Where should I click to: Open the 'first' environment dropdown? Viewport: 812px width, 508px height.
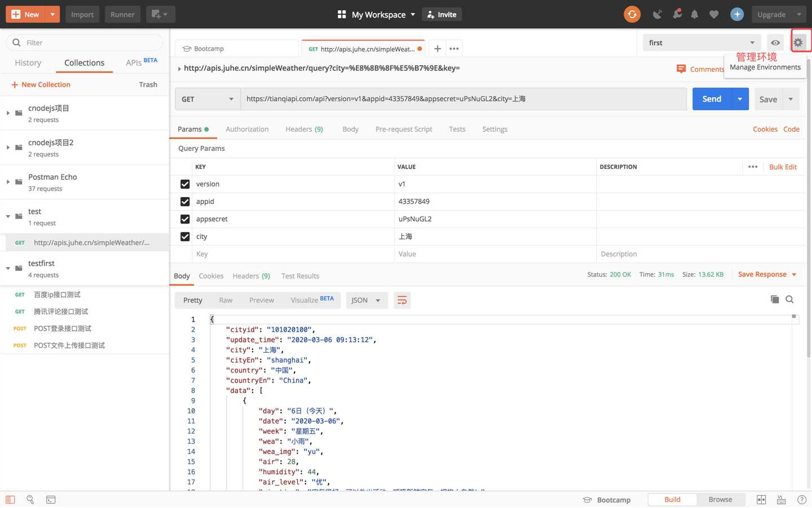(701, 42)
